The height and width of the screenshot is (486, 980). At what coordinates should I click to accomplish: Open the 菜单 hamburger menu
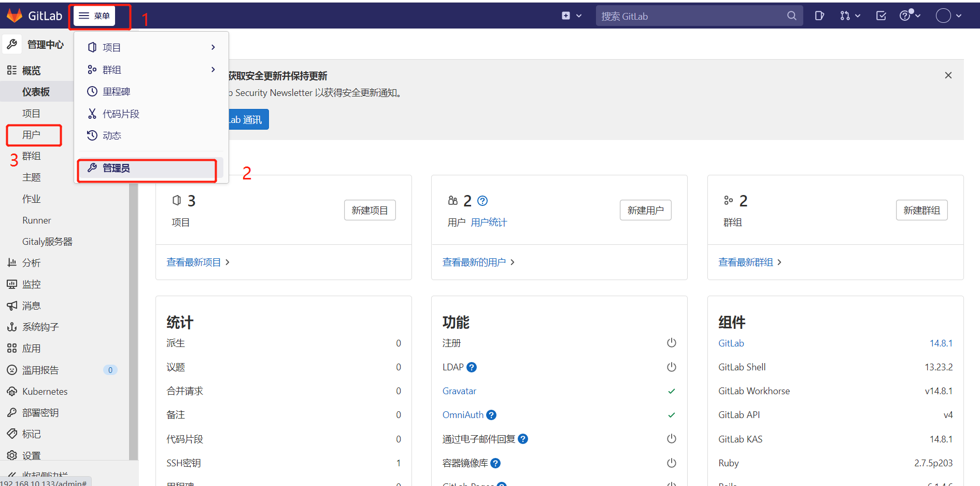94,16
